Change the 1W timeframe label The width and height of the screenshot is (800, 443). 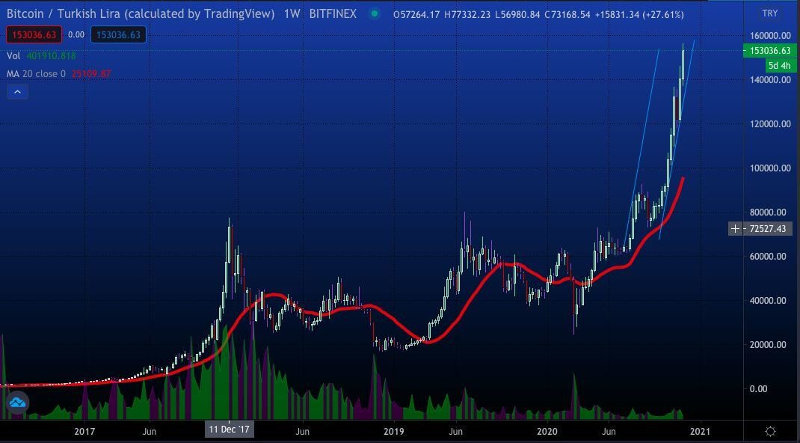[x=292, y=14]
